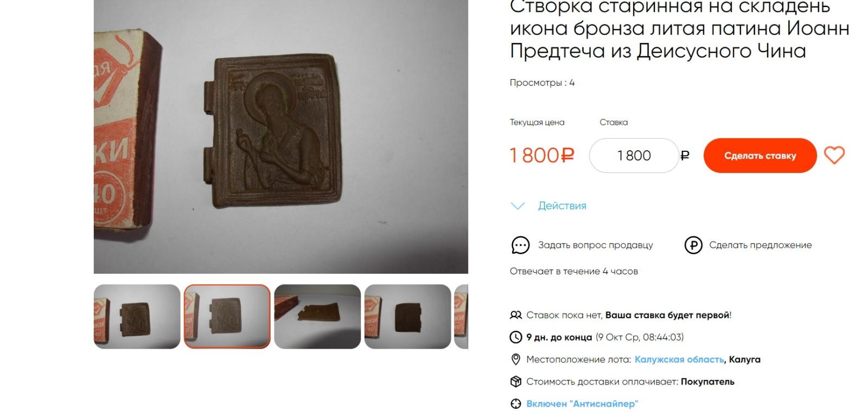
Task: Click the ruble offer circle icon
Action: pyautogui.click(x=693, y=245)
